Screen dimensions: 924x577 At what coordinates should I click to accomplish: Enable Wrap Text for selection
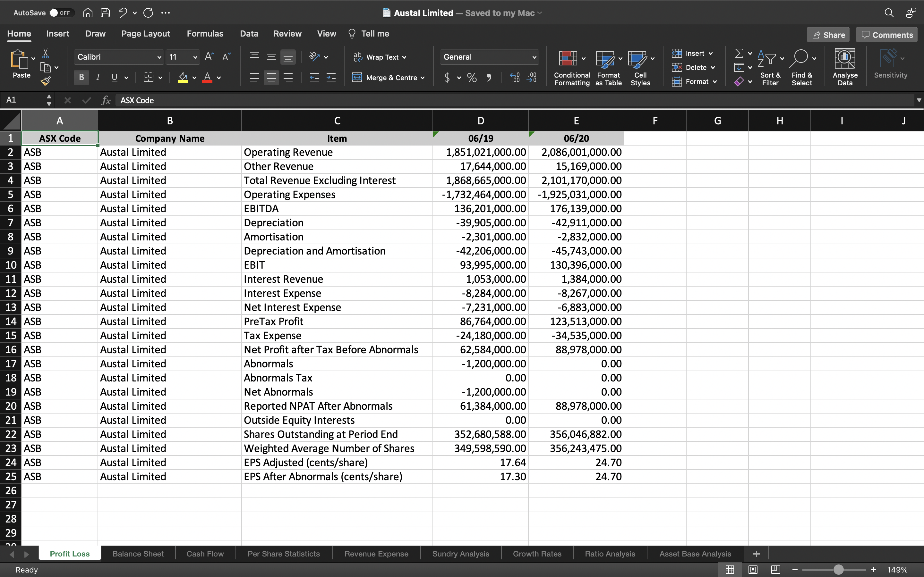pos(380,56)
